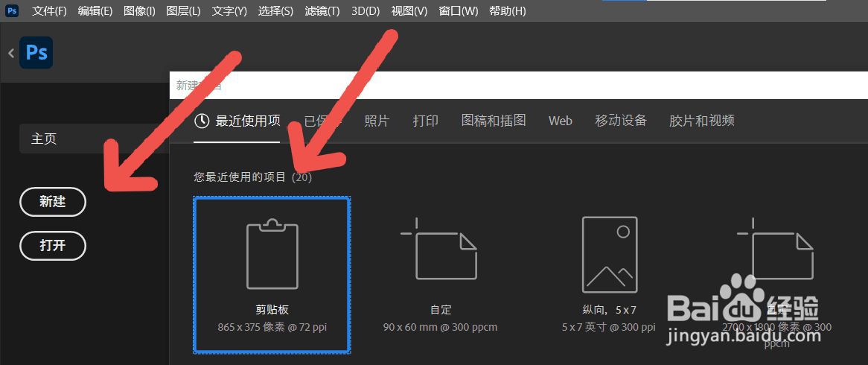
Task: Click the 纵向, 5 x 7 preset label
Action: click(608, 310)
